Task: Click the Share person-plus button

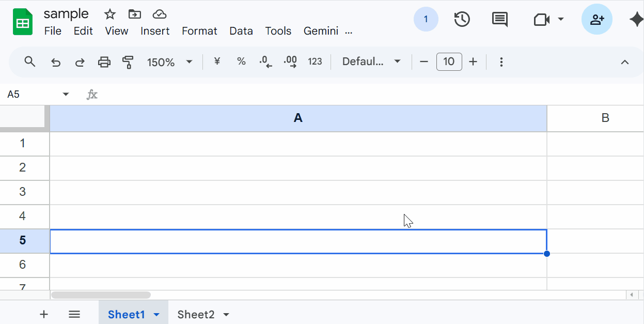Action: [x=596, y=20]
